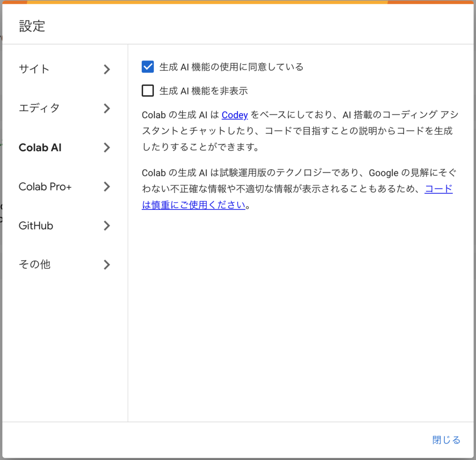Toggle the 生成AI機能を非表示 label text
This screenshot has width=476, height=460.
coord(203,90)
